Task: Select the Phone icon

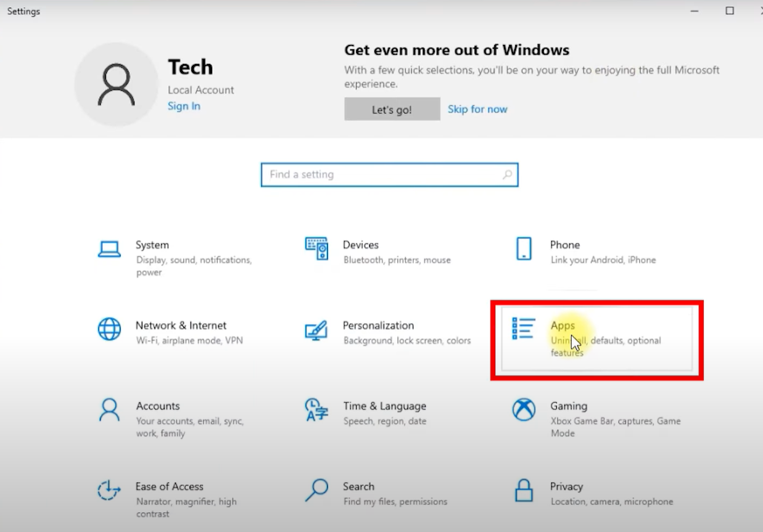Action: (x=524, y=249)
